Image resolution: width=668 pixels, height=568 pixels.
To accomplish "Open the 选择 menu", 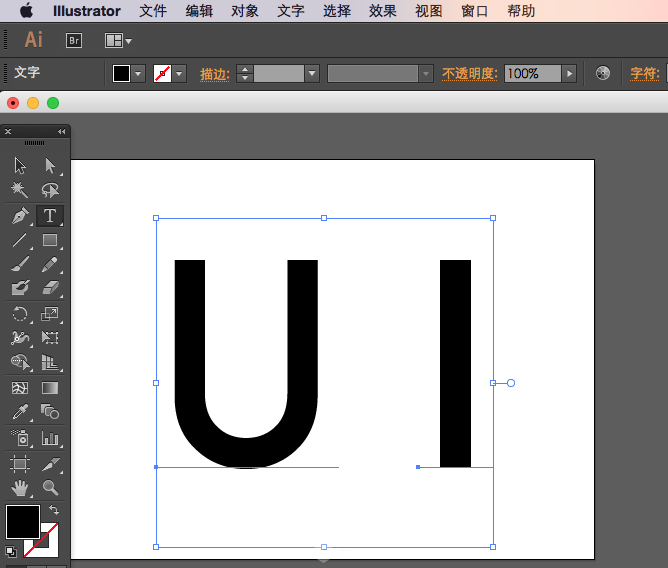I will 337,11.
